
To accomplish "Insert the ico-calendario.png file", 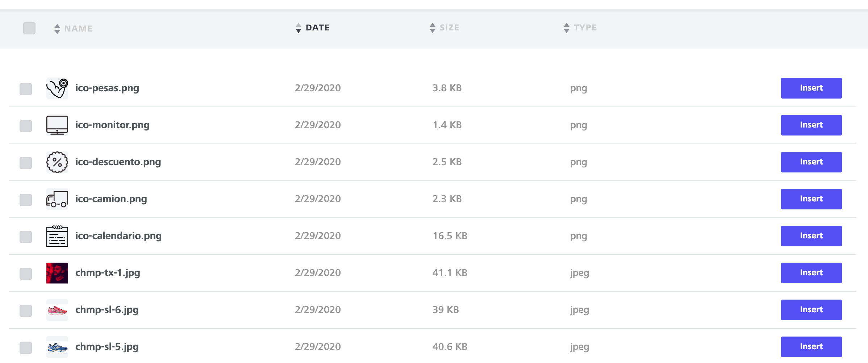I will [811, 236].
